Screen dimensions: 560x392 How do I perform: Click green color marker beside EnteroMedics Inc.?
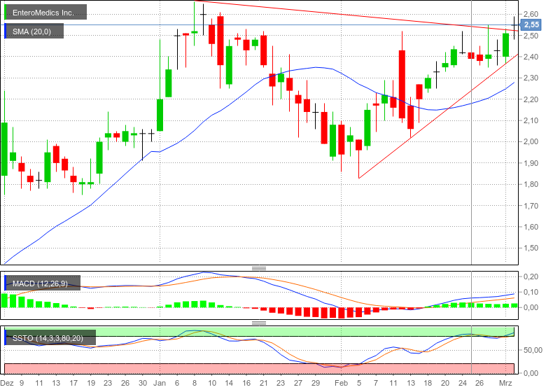click(6, 13)
